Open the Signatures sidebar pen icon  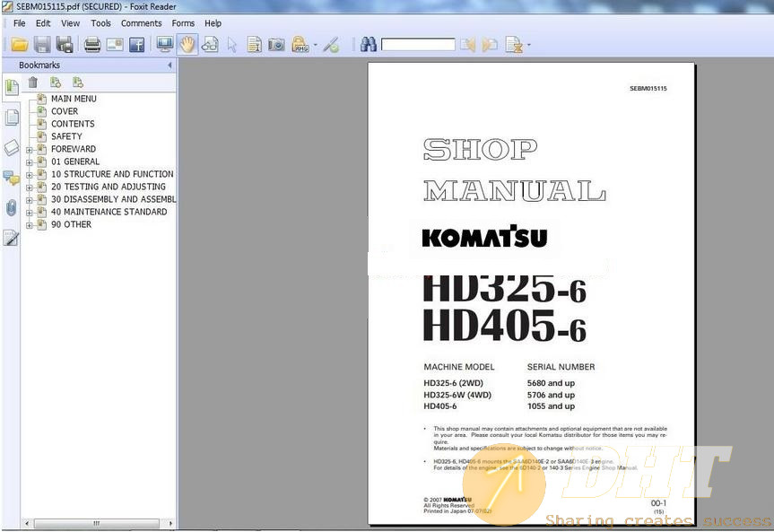coord(12,238)
